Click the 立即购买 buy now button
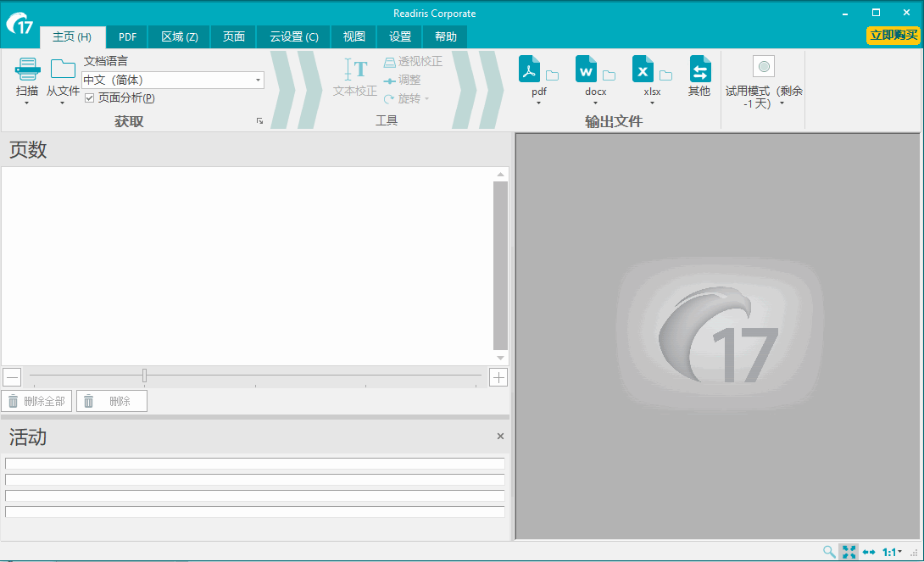Image resolution: width=924 pixels, height=562 pixels. pos(893,36)
